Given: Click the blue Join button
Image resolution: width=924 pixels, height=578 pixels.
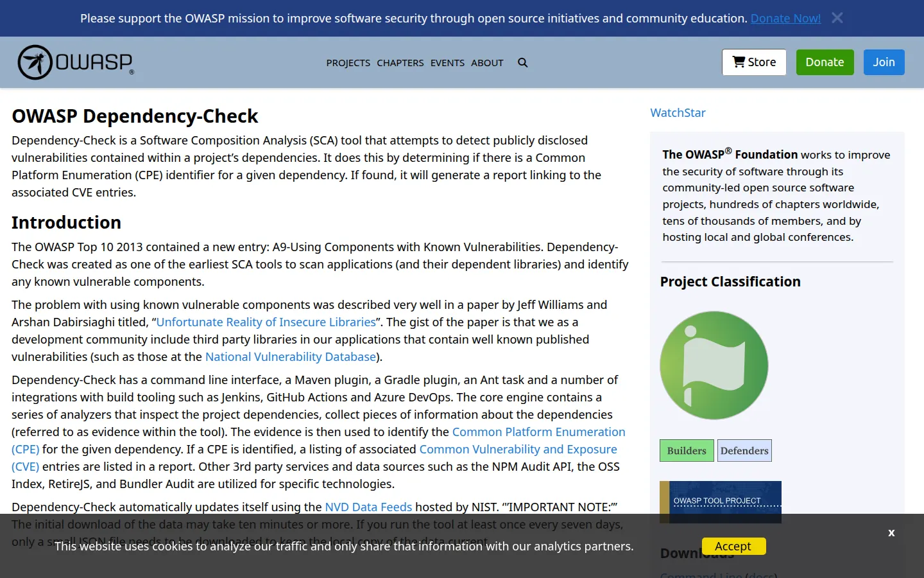Looking at the screenshot, I should pyautogui.click(x=884, y=62).
